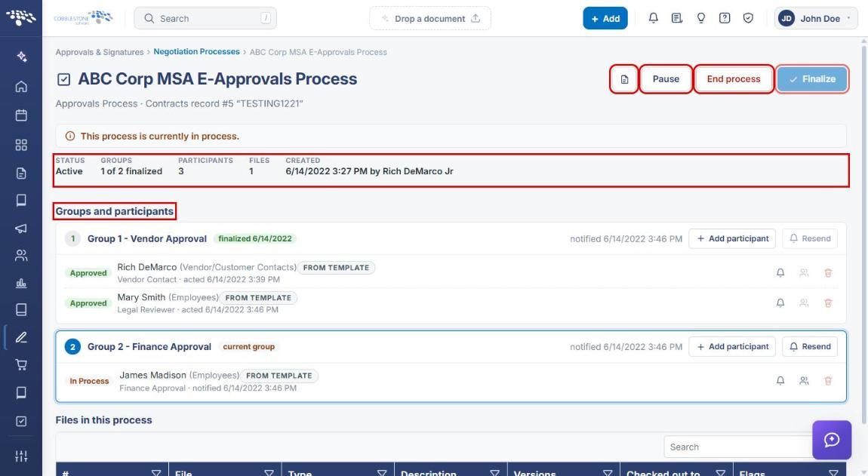
Task: Click the notifications bell in top bar
Action: (653, 18)
